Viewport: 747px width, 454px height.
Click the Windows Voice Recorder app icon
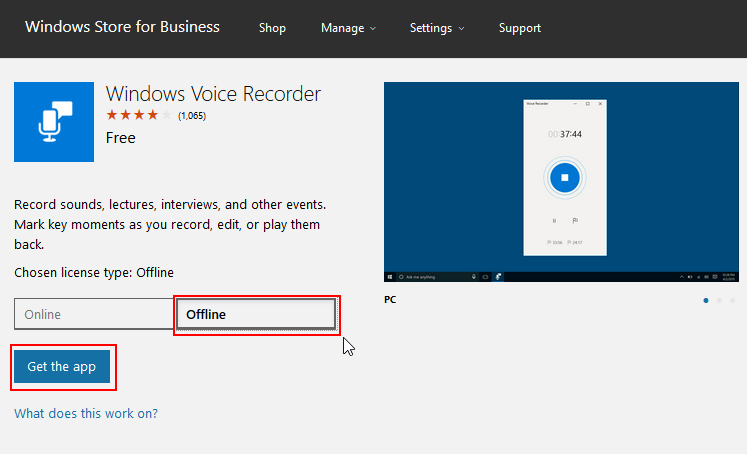pyautogui.click(x=54, y=122)
